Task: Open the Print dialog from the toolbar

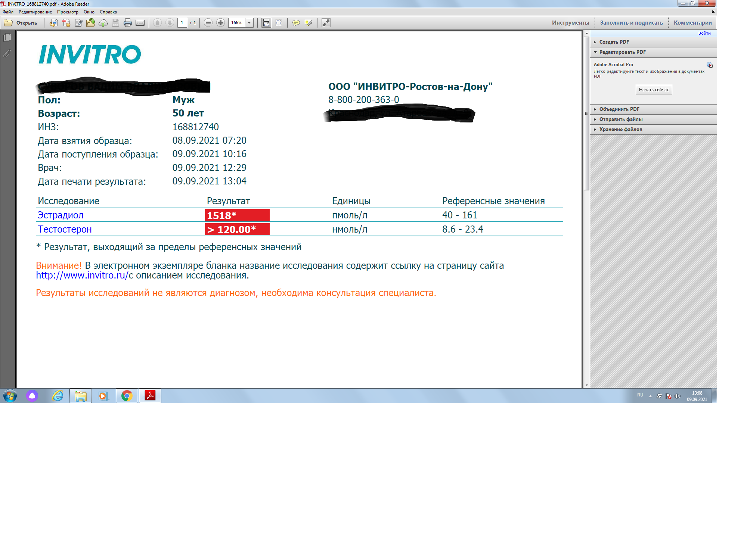Action: click(x=127, y=23)
